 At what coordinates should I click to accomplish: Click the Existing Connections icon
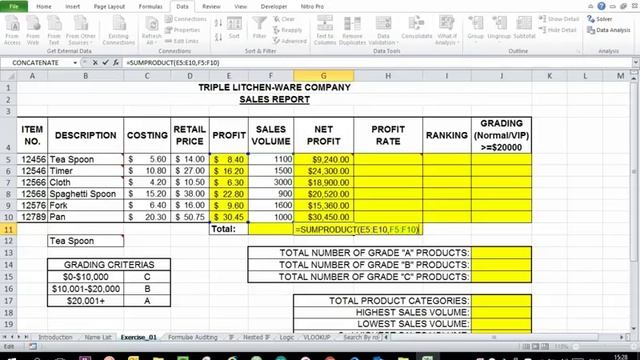tap(118, 30)
